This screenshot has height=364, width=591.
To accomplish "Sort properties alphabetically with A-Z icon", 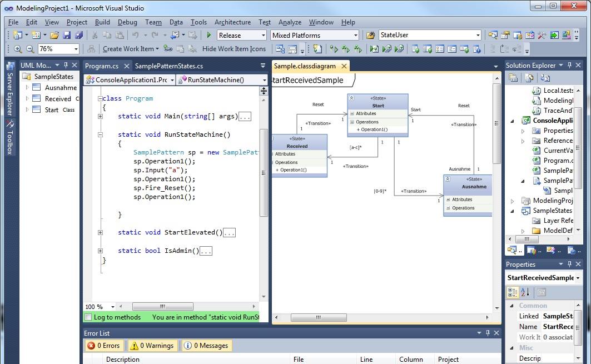I will (x=525, y=292).
